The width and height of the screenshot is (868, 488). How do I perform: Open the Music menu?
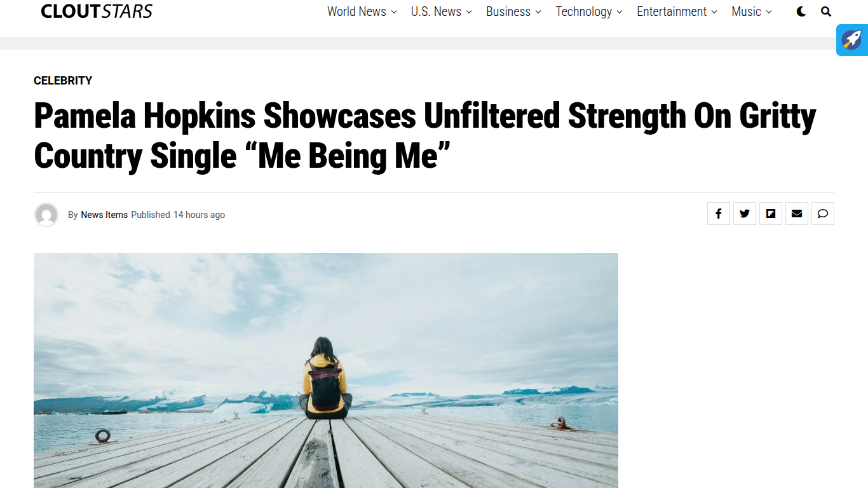point(751,11)
